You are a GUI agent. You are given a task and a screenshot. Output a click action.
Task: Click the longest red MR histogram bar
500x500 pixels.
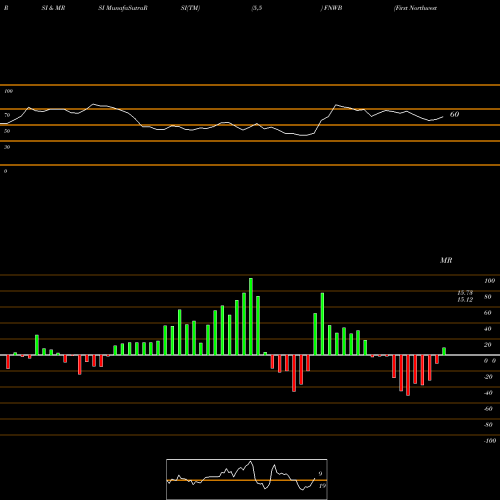[408, 375]
